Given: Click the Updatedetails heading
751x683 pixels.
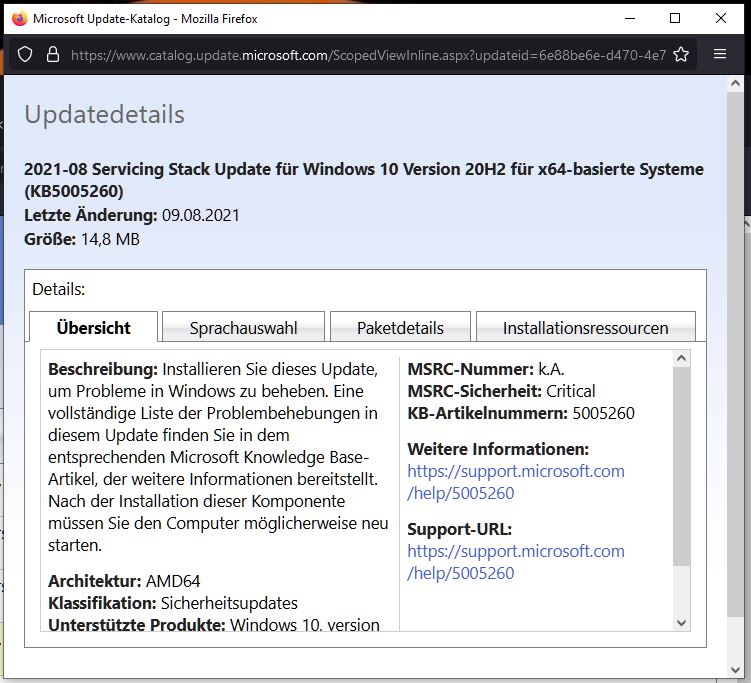Looking at the screenshot, I should [x=104, y=114].
